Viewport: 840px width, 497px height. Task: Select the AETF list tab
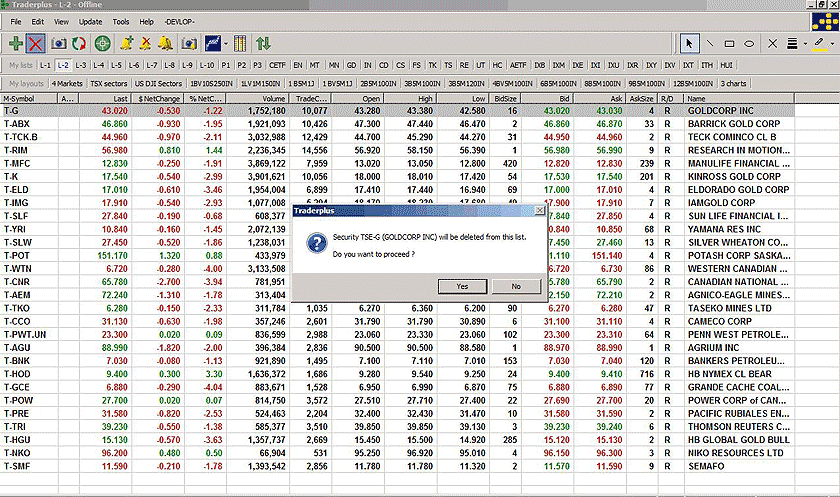[518, 65]
